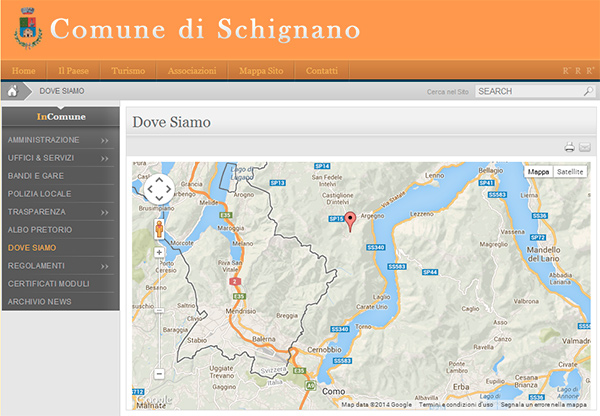Click the site search input field
This screenshot has width=600, height=416.
tap(527, 91)
